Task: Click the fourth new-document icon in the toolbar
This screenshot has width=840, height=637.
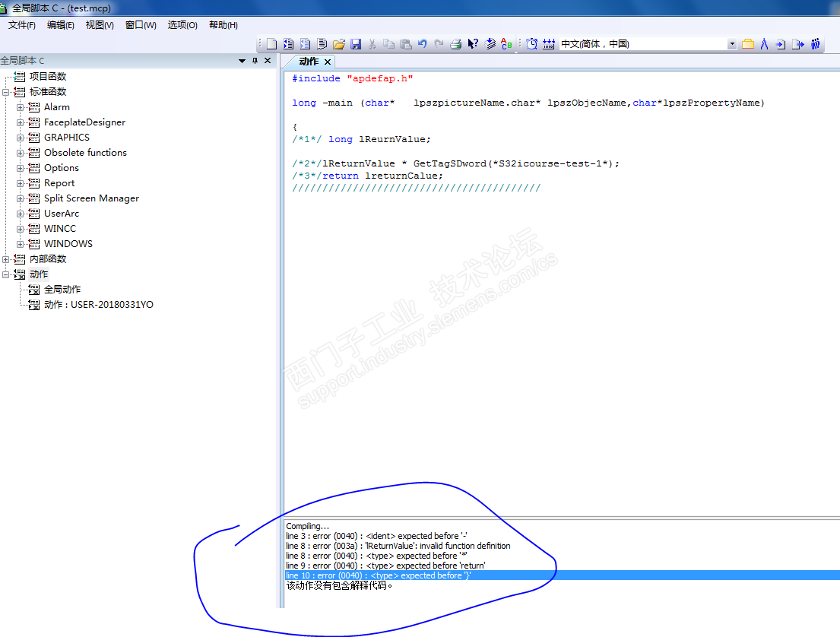Action: [322, 44]
